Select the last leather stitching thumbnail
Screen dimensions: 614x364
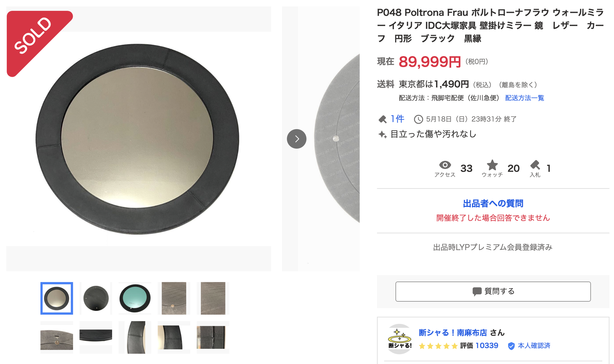click(x=213, y=337)
